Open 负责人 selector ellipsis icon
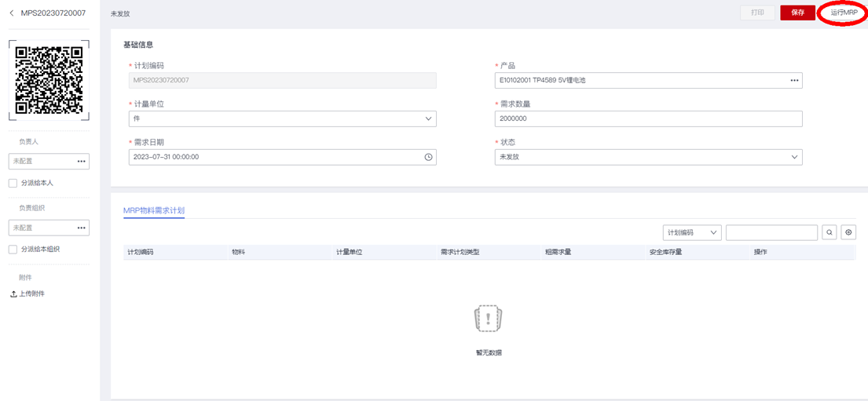The height and width of the screenshot is (401, 868). point(81,162)
